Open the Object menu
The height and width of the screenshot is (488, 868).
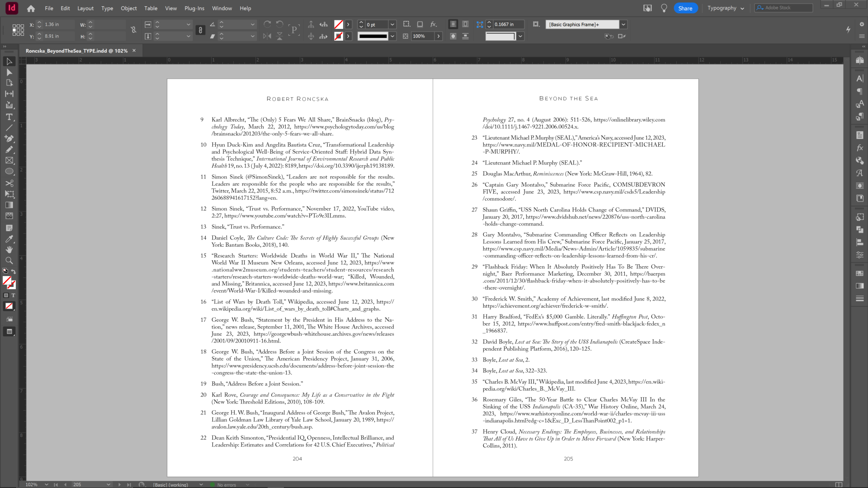coord(129,8)
